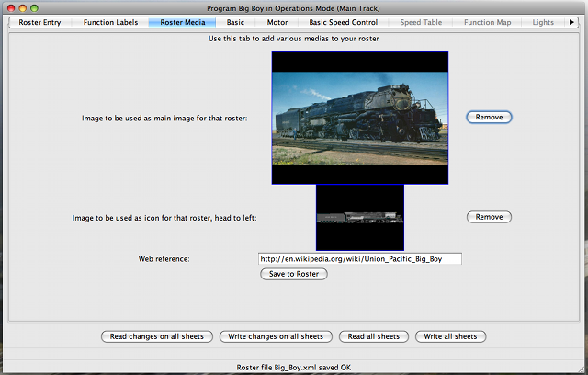The height and width of the screenshot is (375, 588).
Task: Switch to the Function Labels tab
Action: pyautogui.click(x=110, y=22)
